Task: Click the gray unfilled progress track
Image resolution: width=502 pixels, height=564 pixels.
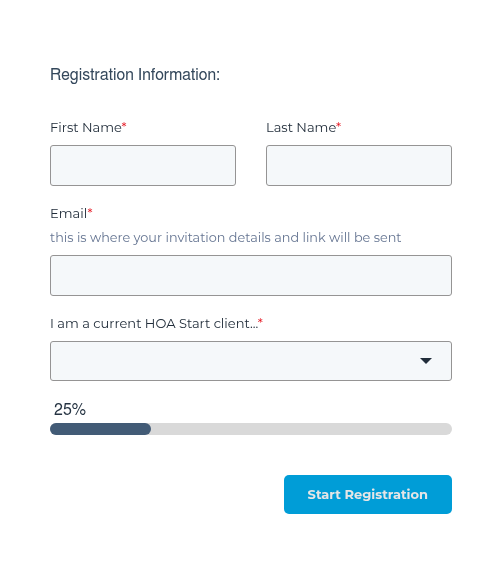Action: pos(301,429)
